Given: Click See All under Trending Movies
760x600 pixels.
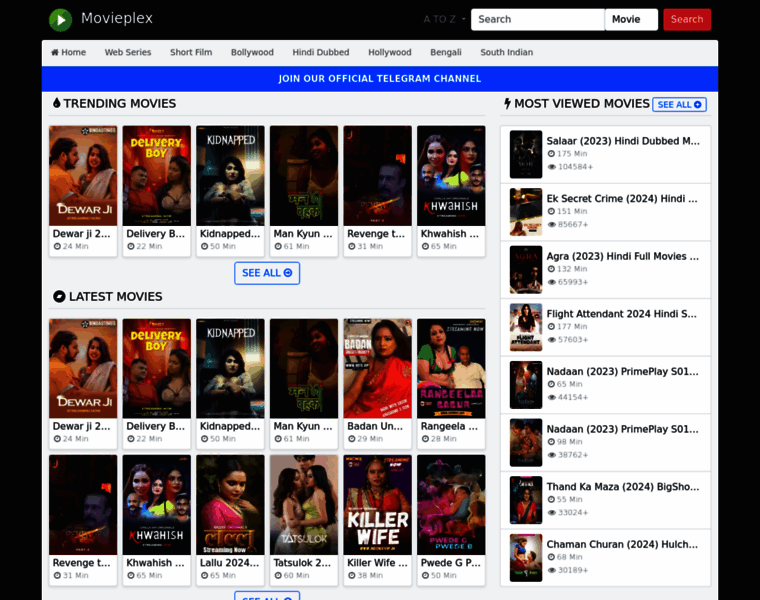Looking at the screenshot, I should click(267, 273).
